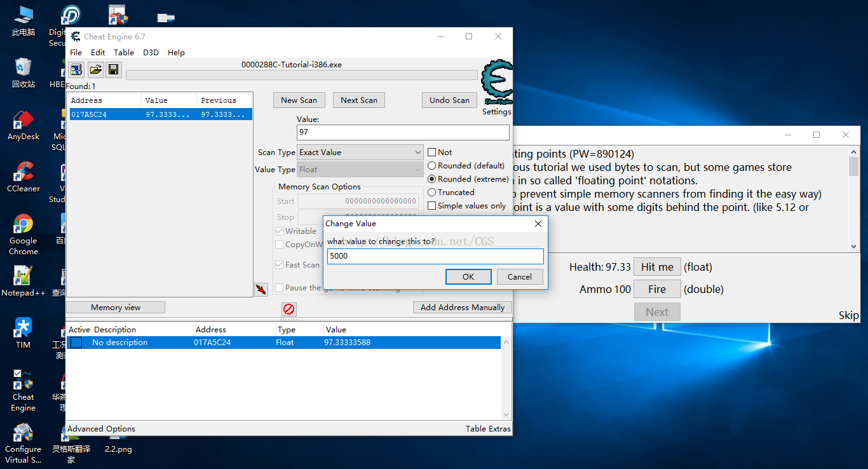Click the 5000 value input field

[x=435, y=256]
